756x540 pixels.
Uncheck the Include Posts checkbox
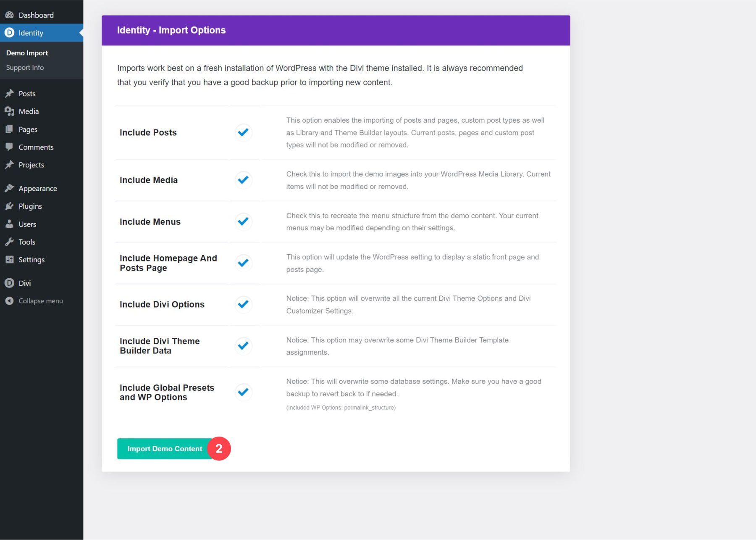point(243,132)
